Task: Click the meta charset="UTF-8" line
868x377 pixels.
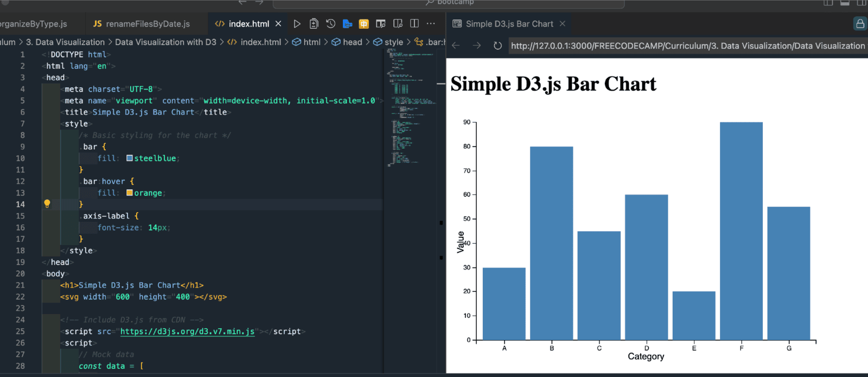Action: coord(111,89)
